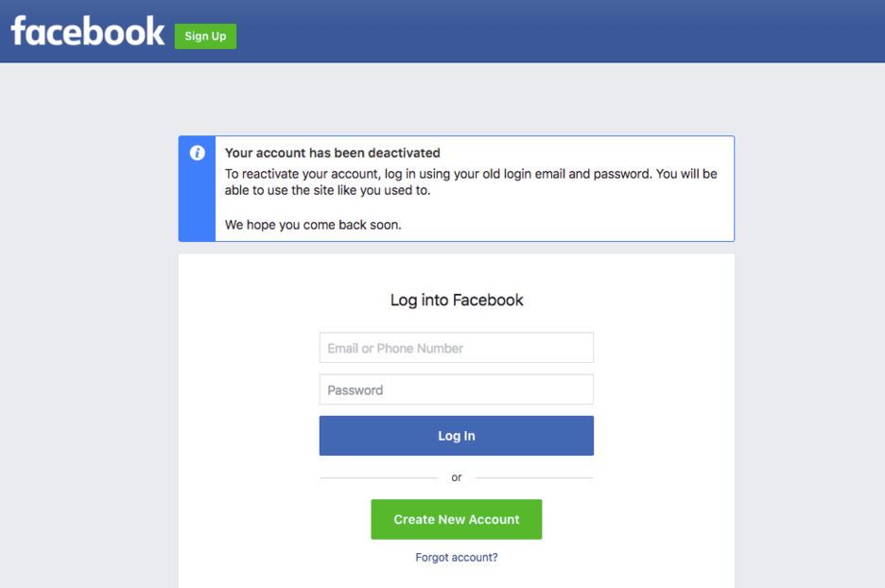The width and height of the screenshot is (885, 588).
Task: Focus the Email or Phone Number field
Action: (x=456, y=348)
